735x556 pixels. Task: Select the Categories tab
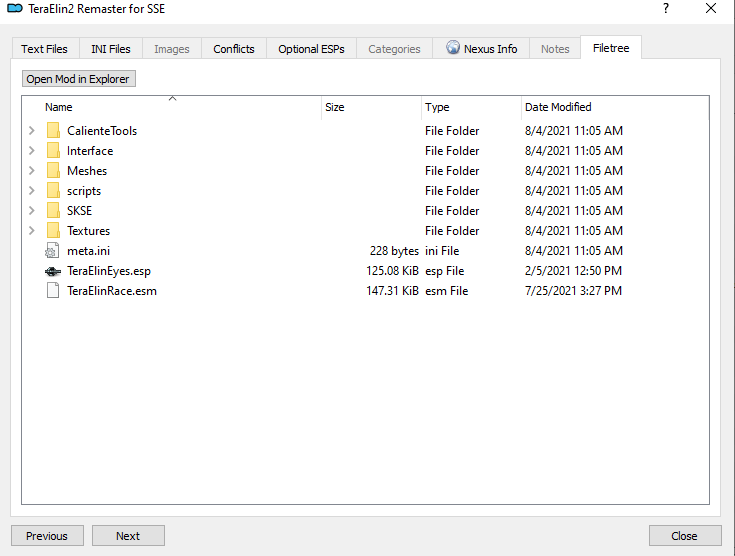click(394, 49)
